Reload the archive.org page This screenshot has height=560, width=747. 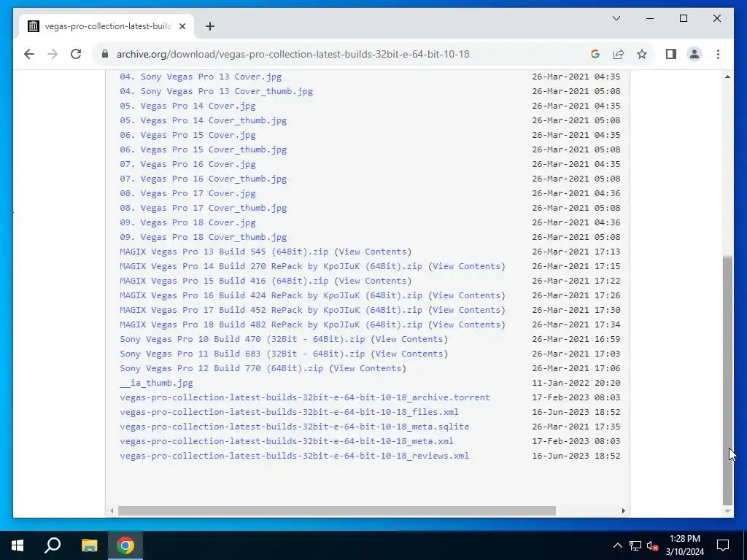click(x=76, y=54)
